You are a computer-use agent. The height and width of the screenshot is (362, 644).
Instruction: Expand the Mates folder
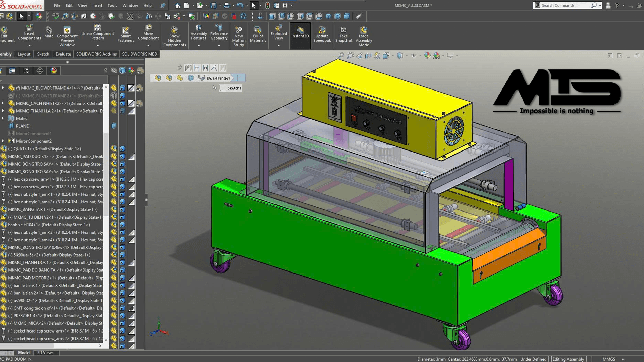(3, 118)
